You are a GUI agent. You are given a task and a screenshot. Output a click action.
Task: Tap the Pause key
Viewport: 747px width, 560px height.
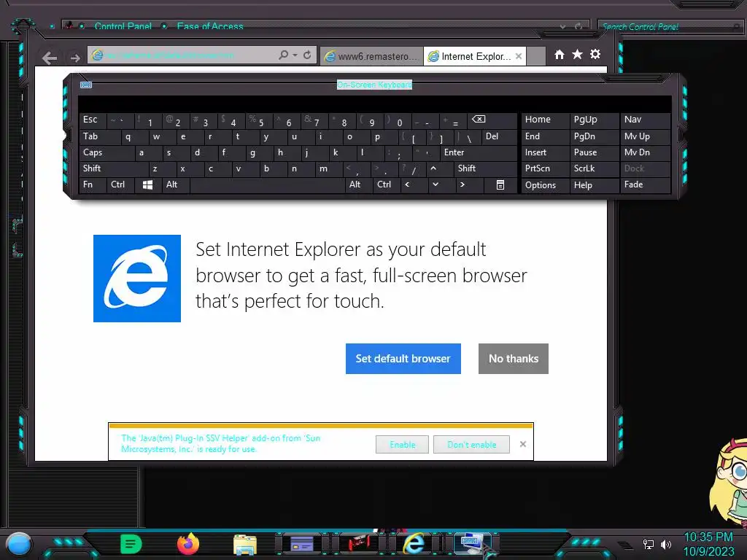(595, 152)
